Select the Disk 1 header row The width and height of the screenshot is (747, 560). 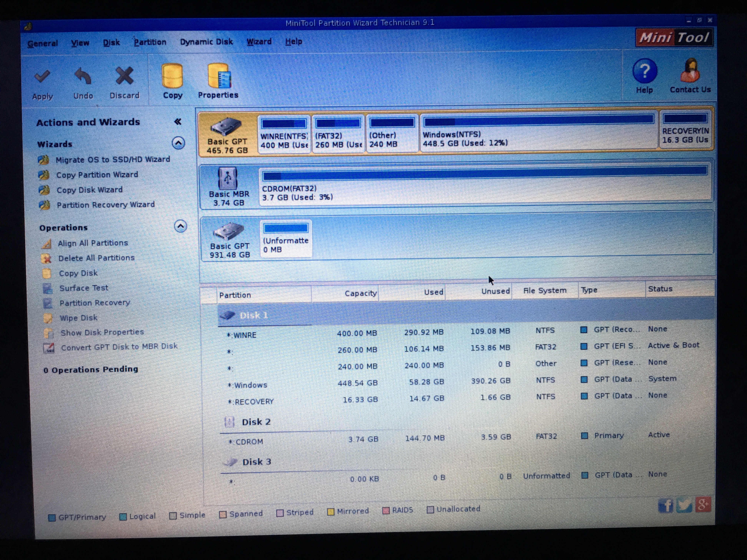[x=466, y=314]
